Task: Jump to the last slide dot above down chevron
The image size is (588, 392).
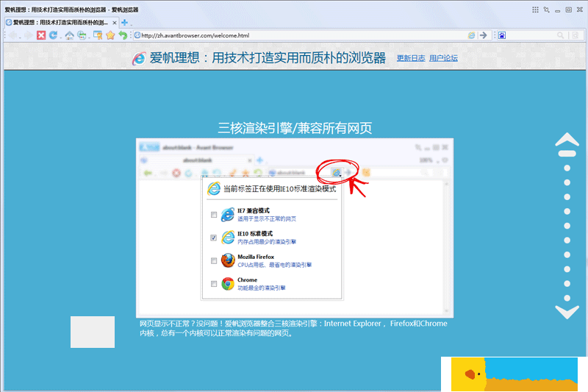Action: click(567, 298)
